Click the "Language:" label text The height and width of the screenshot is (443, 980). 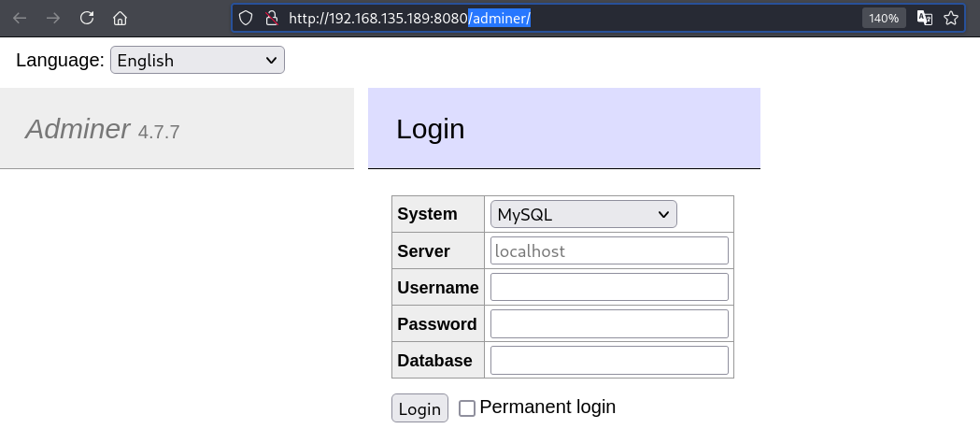click(x=60, y=60)
